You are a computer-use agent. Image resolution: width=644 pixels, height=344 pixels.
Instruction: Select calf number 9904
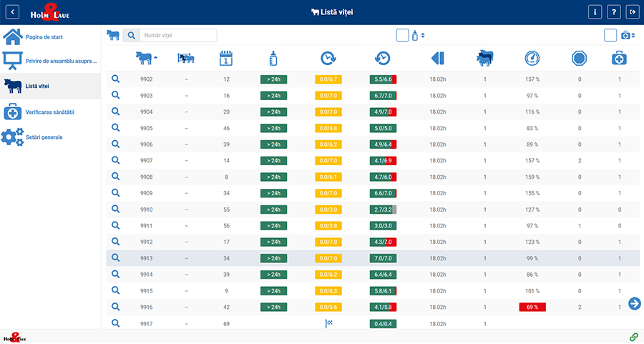tap(146, 112)
